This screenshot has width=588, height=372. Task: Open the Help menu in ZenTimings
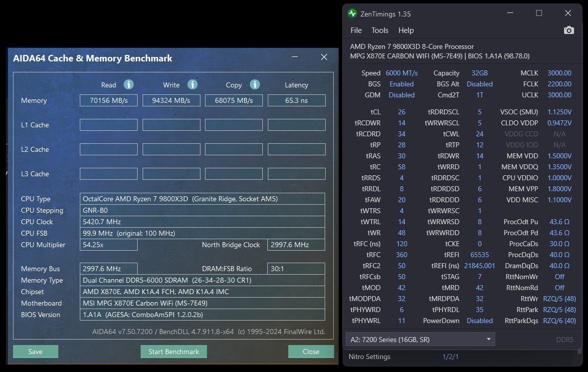[x=406, y=30]
